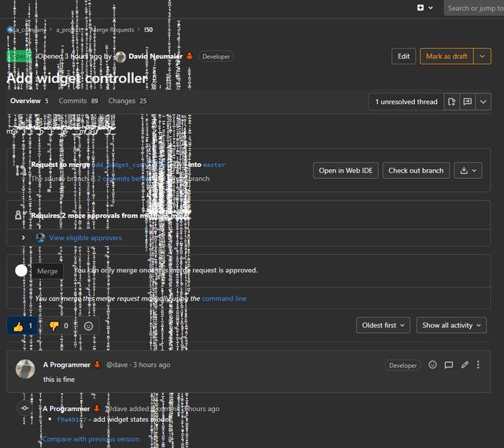Click David Neumaier's avatar in header
This screenshot has height=448, width=504.
pos(120,57)
